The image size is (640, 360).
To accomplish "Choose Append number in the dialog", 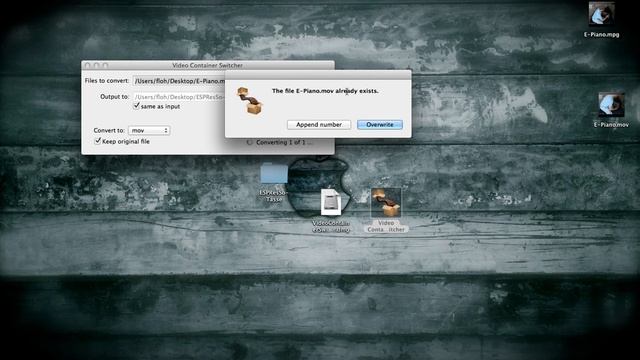I will 319,124.
